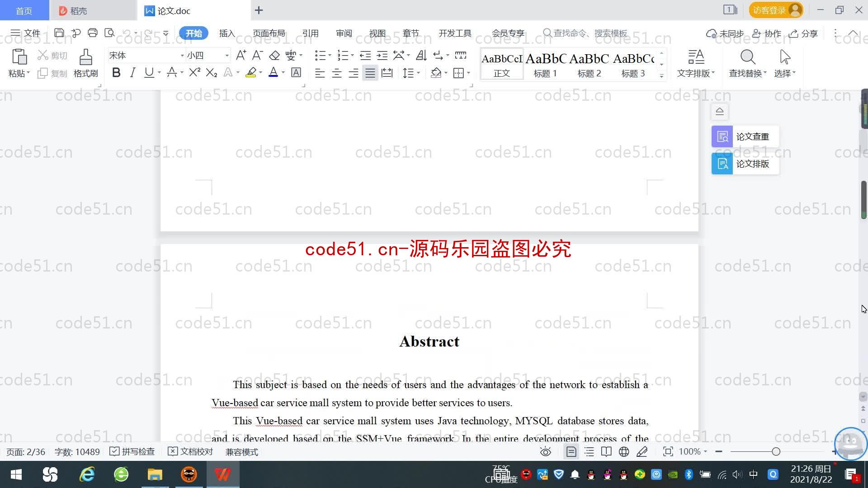Screen dimensions: 868x488
Task: Open a new tab with plus button
Action: pyautogui.click(x=259, y=10)
